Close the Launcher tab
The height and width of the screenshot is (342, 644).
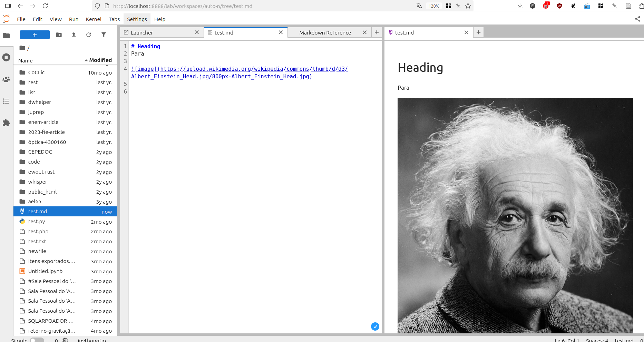click(x=197, y=32)
